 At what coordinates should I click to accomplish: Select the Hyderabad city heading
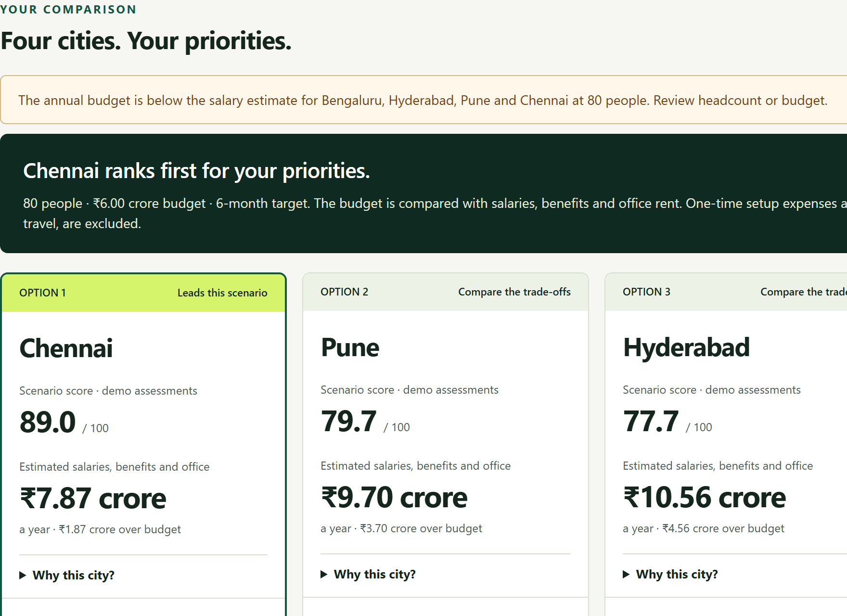pyautogui.click(x=686, y=347)
